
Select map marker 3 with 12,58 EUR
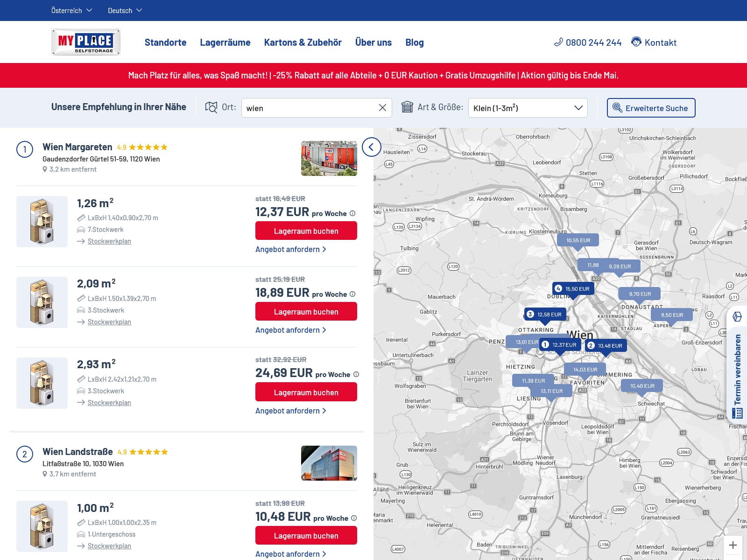[545, 315]
